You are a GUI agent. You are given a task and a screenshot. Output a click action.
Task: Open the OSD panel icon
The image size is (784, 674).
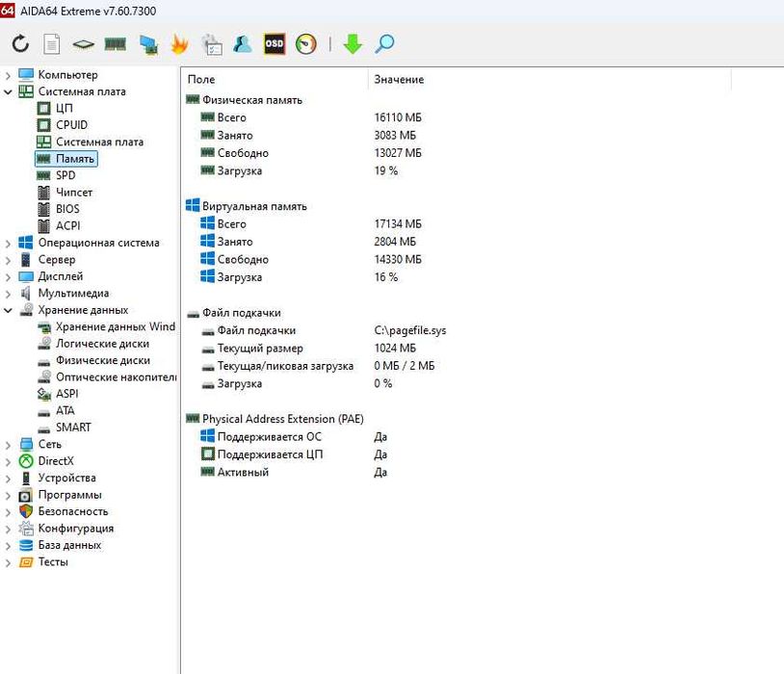(x=274, y=44)
